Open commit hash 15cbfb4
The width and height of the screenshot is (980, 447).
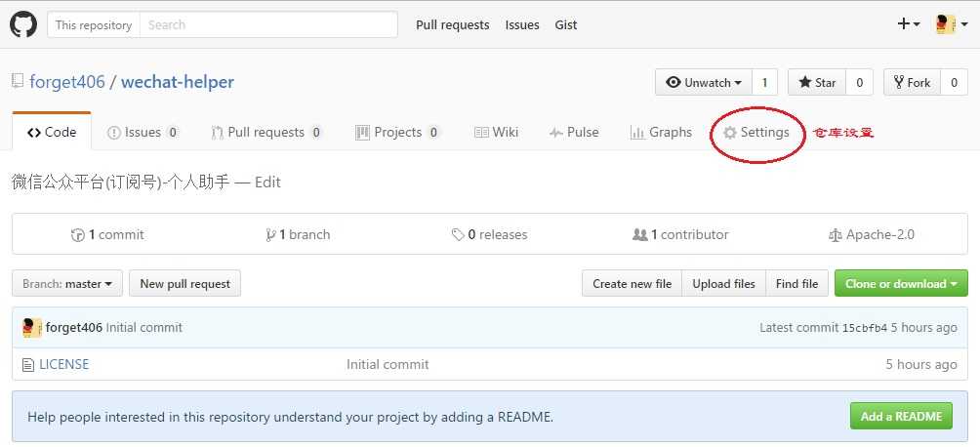pos(865,328)
